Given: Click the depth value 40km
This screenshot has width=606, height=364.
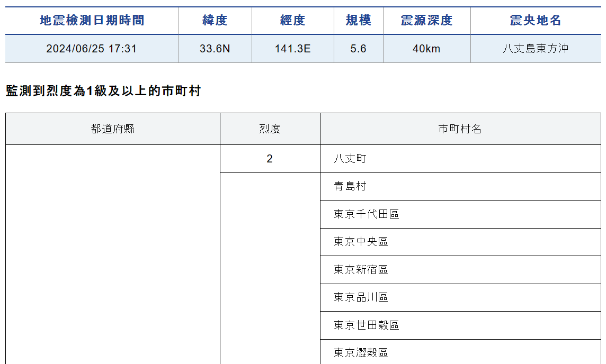Looking at the screenshot, I should 426,48.
